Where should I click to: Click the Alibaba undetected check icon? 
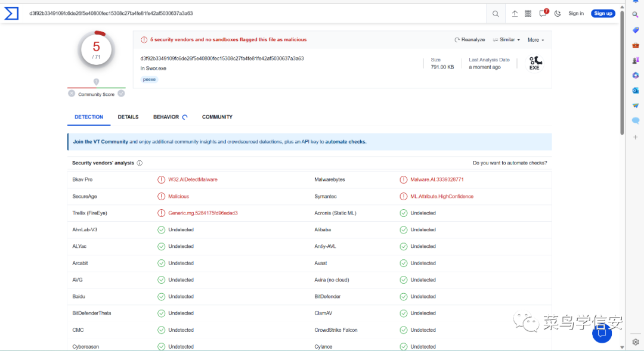[x=404, y=230]
